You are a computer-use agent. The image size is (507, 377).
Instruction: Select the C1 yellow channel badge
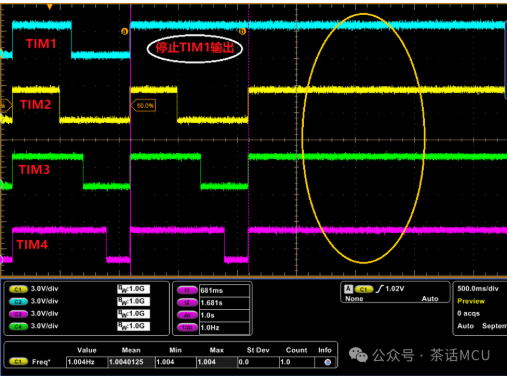coord(18,289)
